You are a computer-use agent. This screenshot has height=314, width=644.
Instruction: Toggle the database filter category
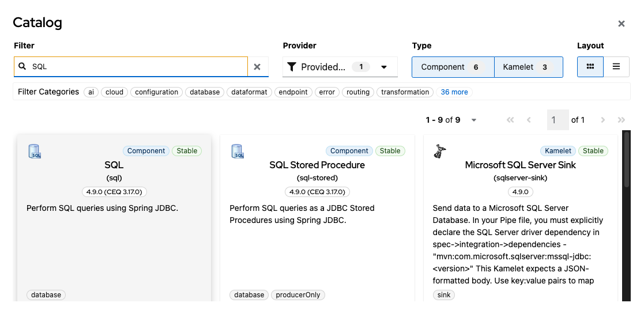(x=205, y=92)
